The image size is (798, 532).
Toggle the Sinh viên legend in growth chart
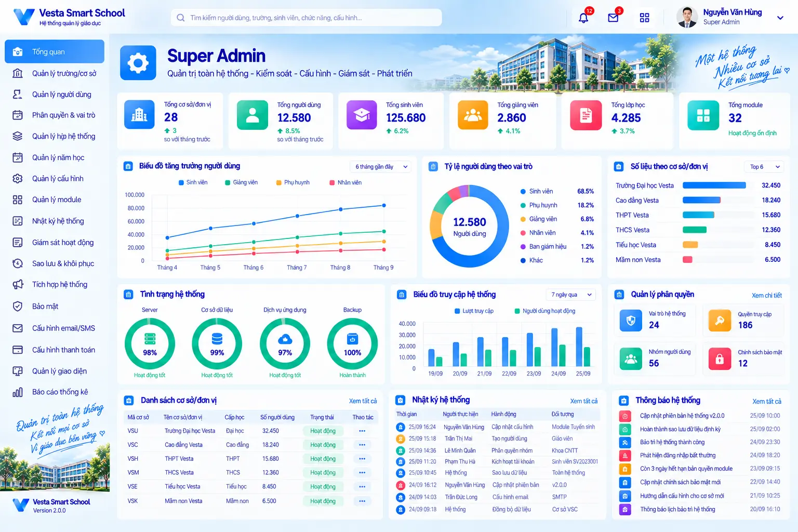coord(193,182)
